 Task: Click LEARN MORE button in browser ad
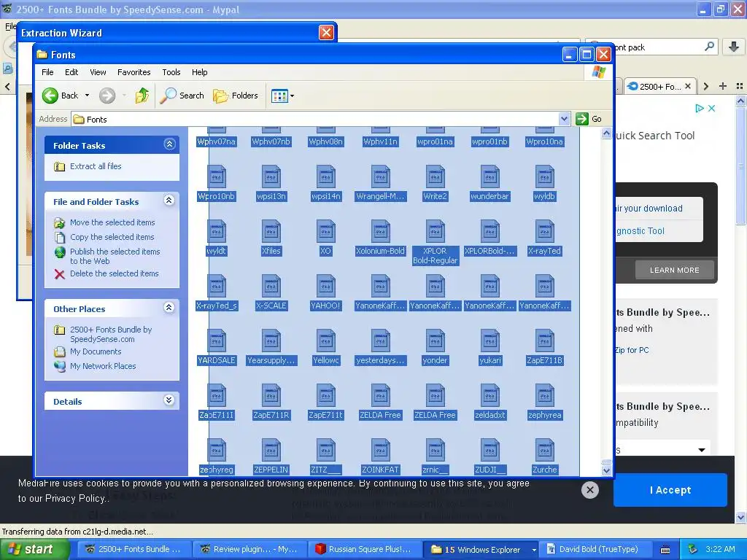tap(675, 270)
